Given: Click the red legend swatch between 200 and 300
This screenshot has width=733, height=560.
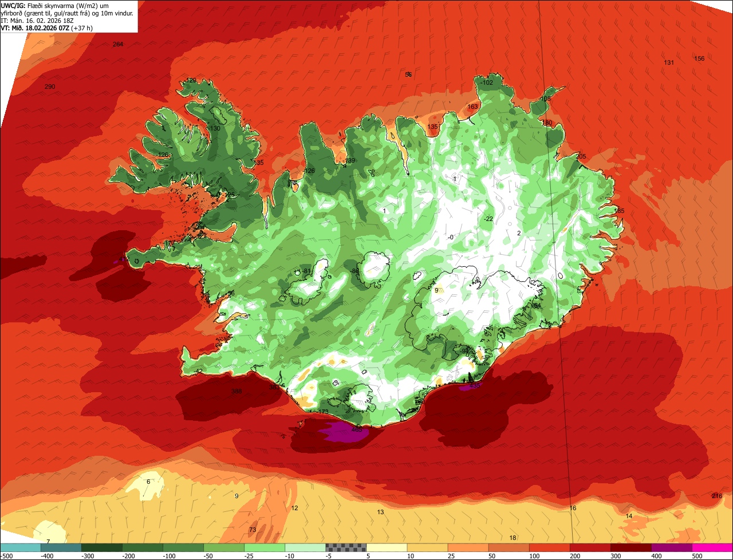Looking at the screenshot, I should pos(590,547).
